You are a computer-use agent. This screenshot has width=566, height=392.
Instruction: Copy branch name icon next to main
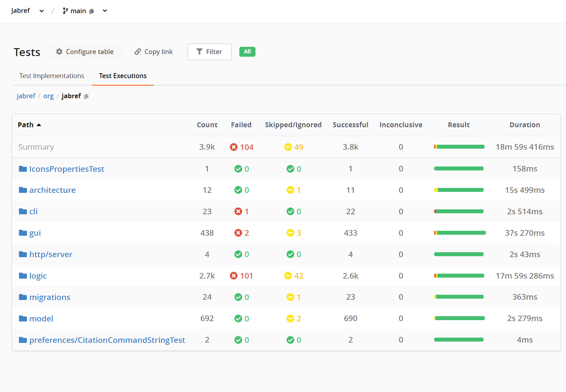click(x=92, y=11)
